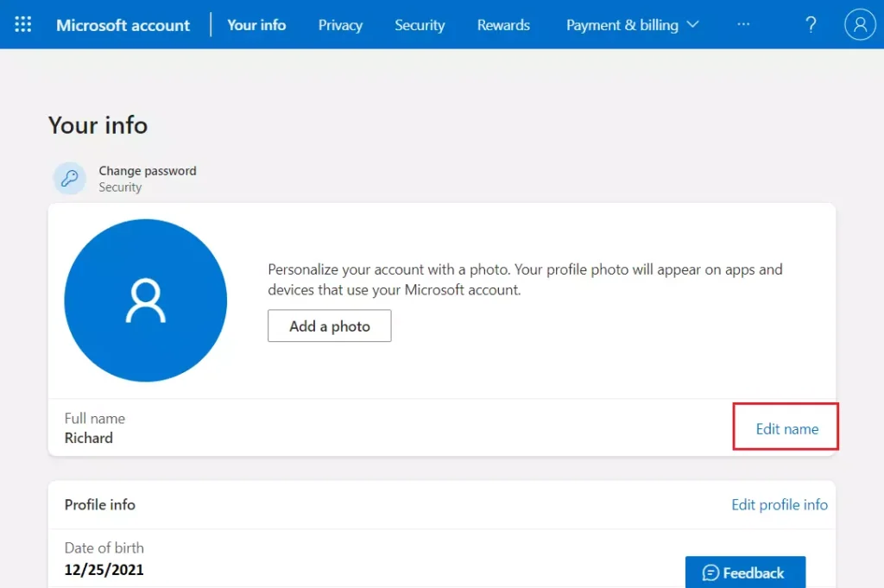
Task: Click the Microsoft account title link
Action: pyautogui.click(x=123, y=25)
